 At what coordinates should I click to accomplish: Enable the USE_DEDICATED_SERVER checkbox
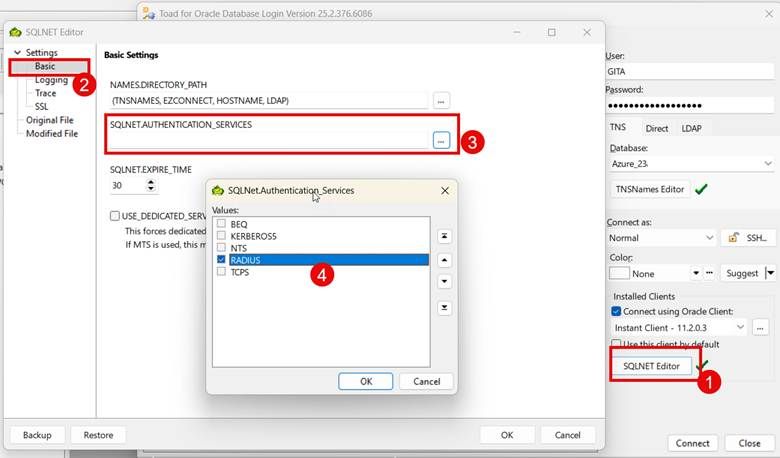pos(115,216)
